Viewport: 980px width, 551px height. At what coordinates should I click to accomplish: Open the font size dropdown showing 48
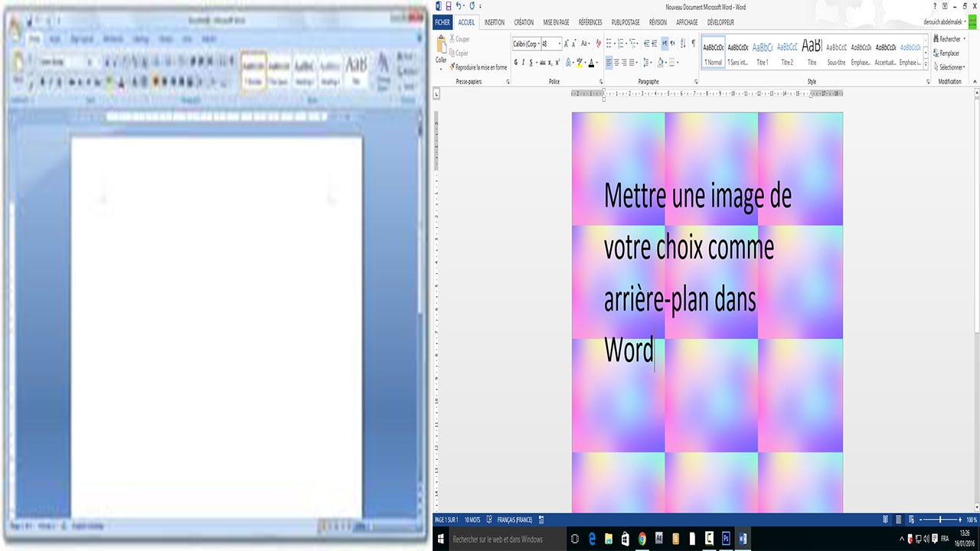point(551,44)
